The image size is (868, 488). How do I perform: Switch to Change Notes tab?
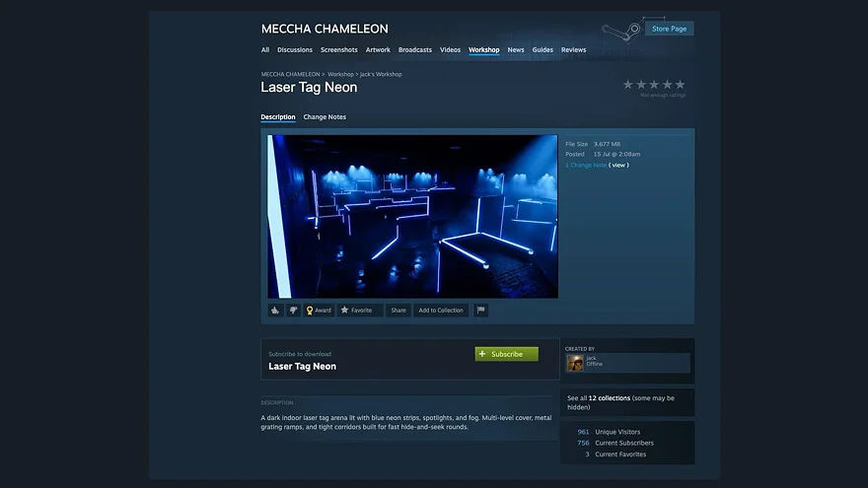coord(325,116)
